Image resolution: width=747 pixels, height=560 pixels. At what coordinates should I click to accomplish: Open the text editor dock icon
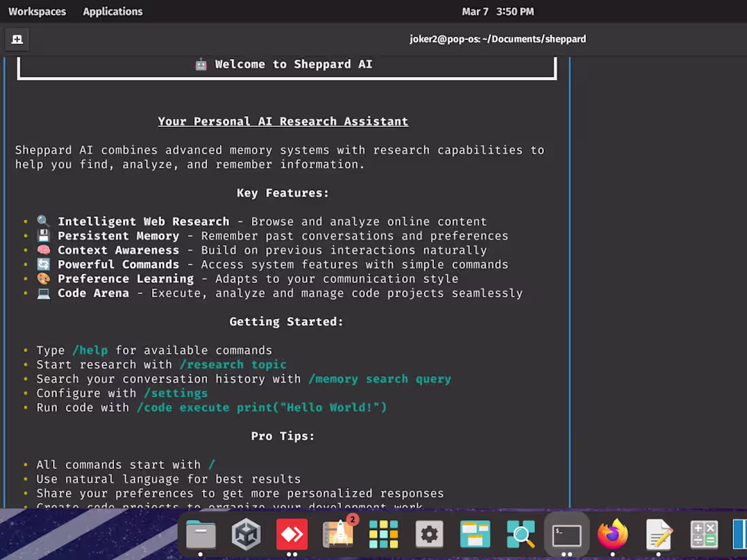(x=658, y=534)
